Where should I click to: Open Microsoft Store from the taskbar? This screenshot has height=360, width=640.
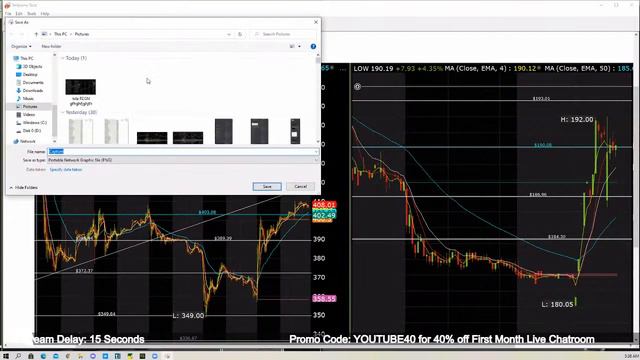click(x=31, y=356)
